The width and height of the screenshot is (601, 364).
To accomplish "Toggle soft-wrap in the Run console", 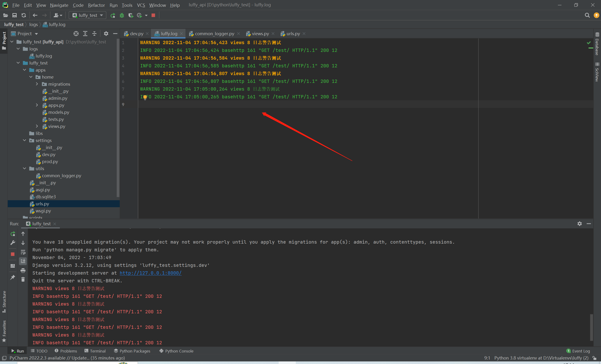I will pyautogui.click(x=23, y=252).
